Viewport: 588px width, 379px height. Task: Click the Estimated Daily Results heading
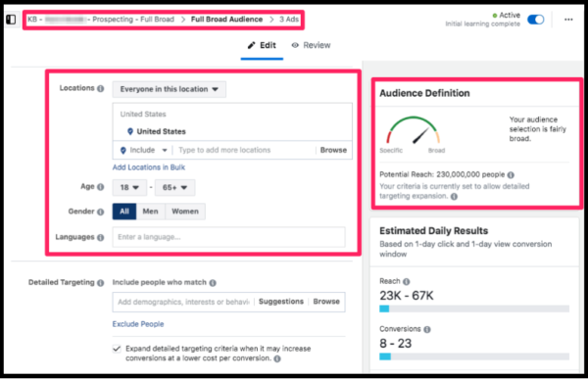point(434,231)
